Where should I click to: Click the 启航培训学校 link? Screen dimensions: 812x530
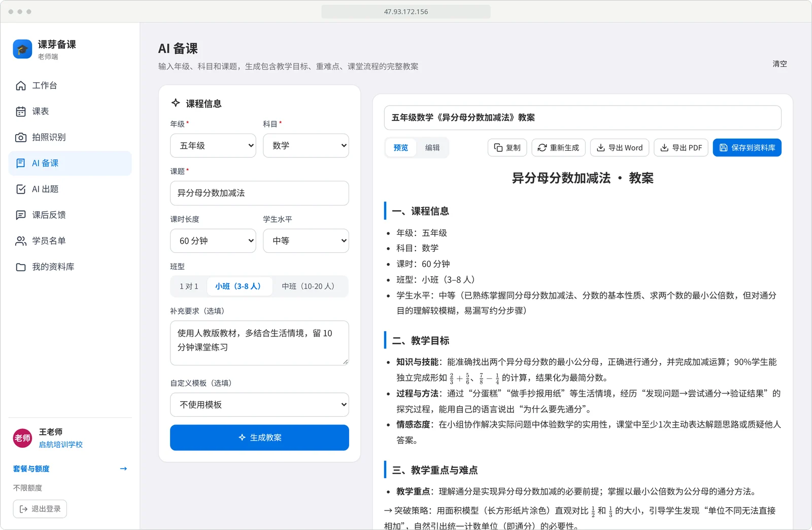pos(61,444)
